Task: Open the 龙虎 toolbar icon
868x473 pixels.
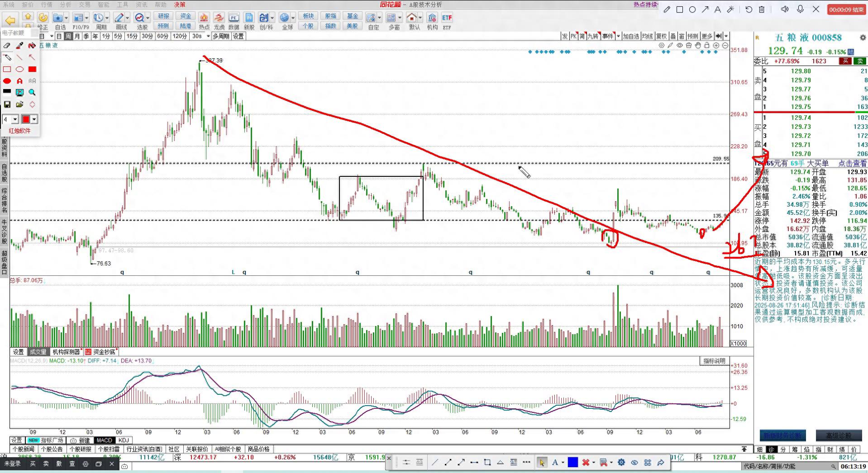Action: tap(219, 21)
